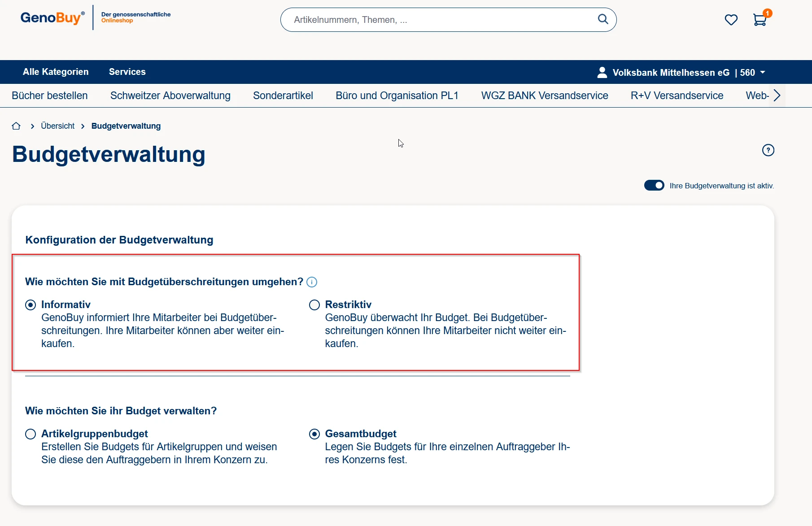Select the Restriktiv radio option
This screenshot has width=812, height=526.
tap(314, 305)
